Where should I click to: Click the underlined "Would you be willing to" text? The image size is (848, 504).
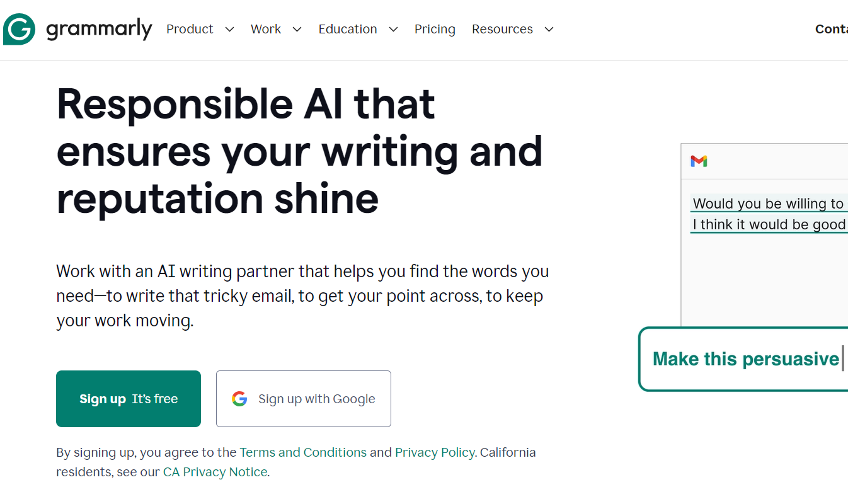click(767, 203)
